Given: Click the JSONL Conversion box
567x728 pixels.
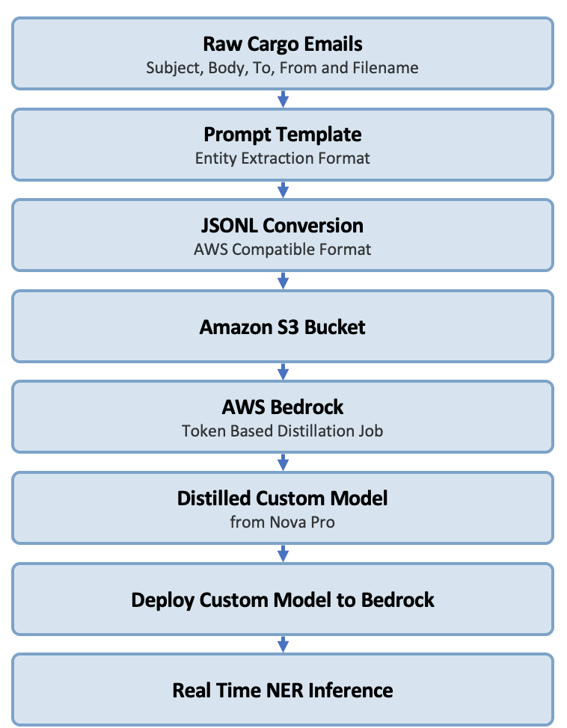Looking at the screenshot, I should (283, 235).
